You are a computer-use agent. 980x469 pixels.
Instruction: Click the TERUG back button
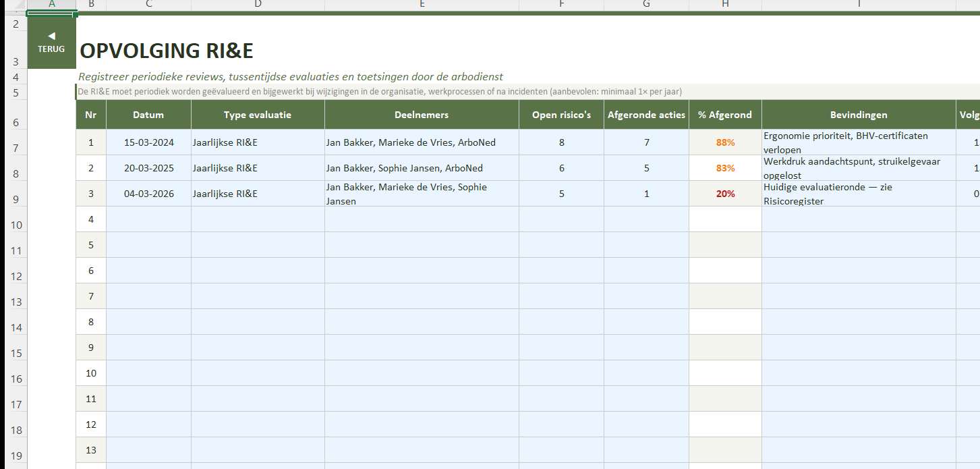[x=51, y=43]
